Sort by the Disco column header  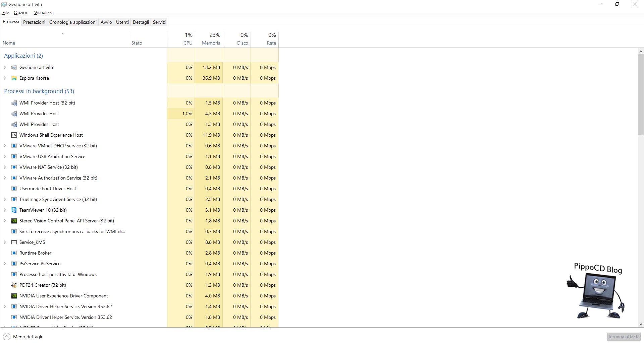237,39
